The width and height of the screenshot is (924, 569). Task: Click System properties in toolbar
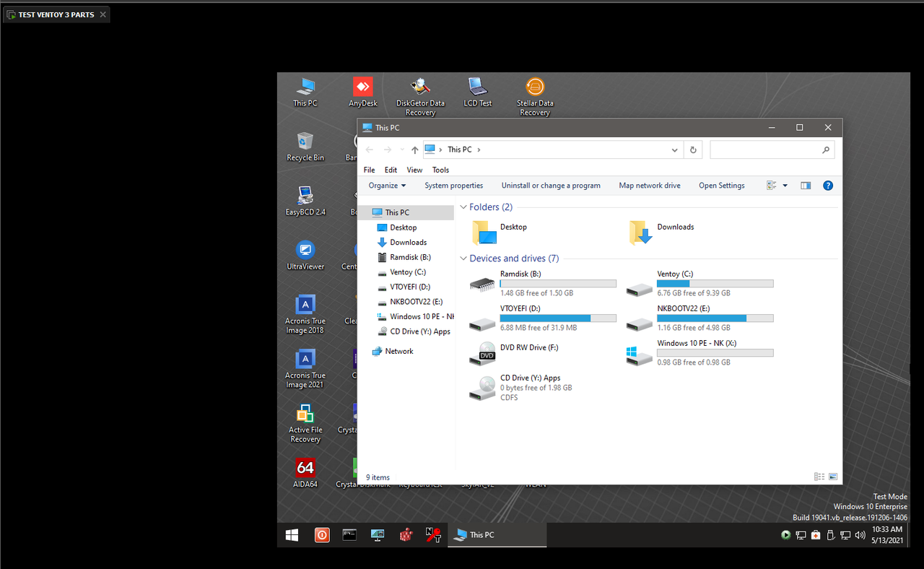coord(453,186)
